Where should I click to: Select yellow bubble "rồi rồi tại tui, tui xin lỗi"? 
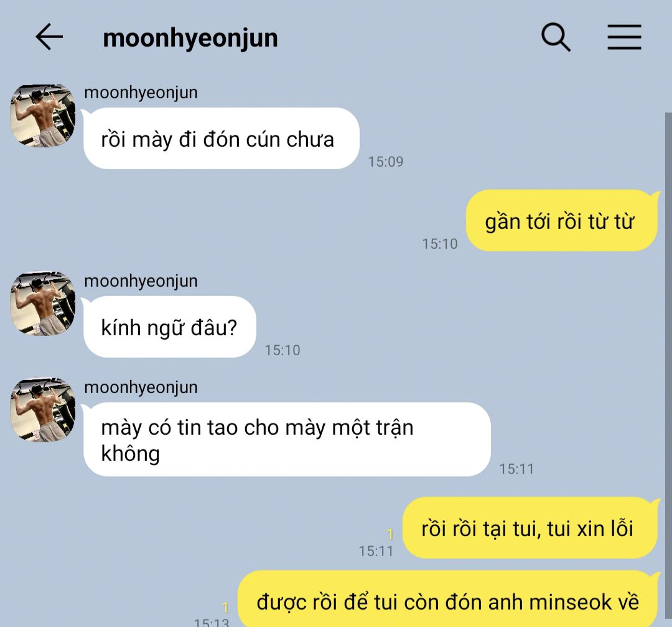tap(530, 528)
